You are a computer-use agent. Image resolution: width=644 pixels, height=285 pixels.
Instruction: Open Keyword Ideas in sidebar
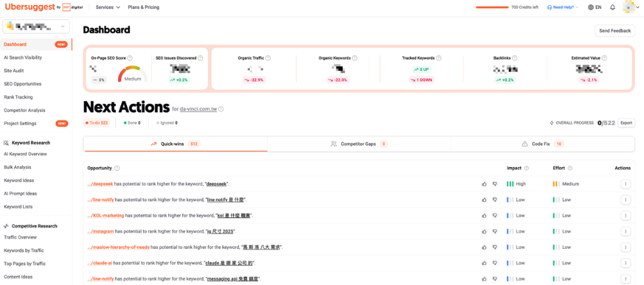click(19, 180)
